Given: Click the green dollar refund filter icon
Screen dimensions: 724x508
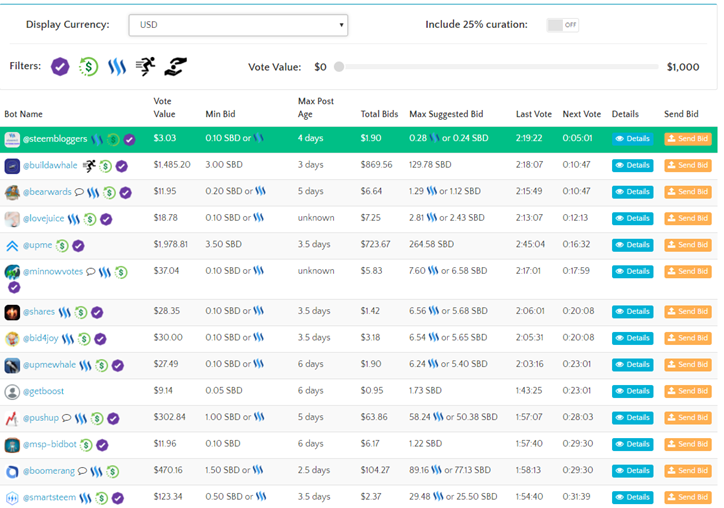Looking at the screenshot, I should coord(88,67).
